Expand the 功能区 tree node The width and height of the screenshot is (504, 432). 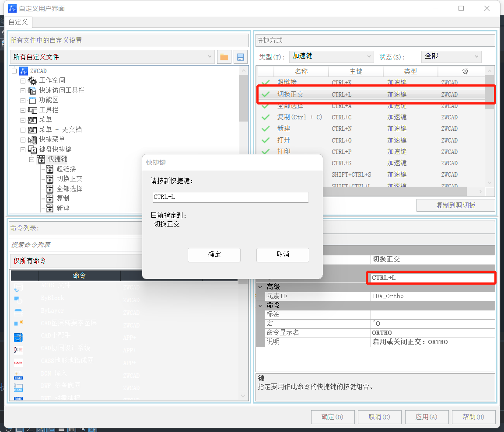click(23, 101)
